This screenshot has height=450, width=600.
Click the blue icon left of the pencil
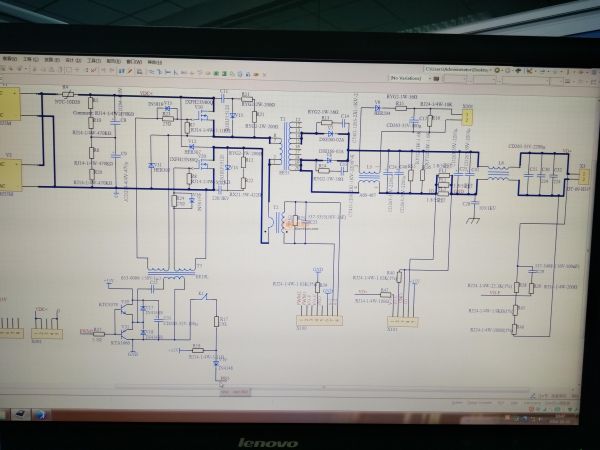click(122, 71)
